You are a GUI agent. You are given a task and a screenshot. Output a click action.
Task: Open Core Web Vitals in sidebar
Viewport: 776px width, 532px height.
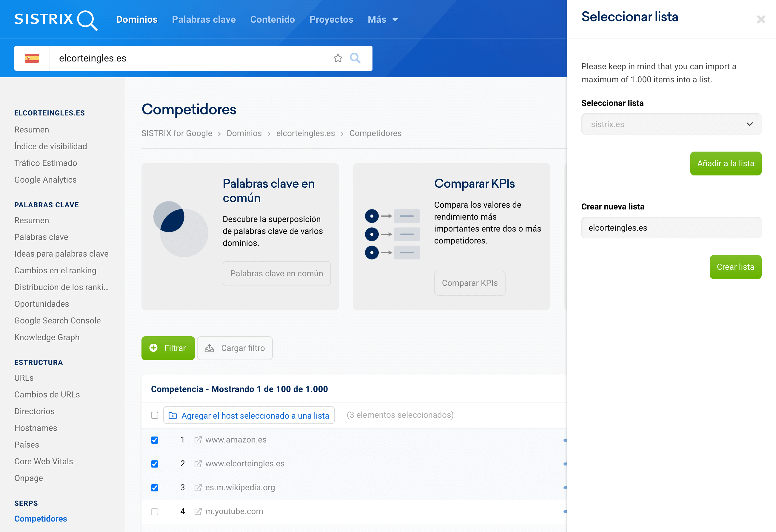44,461
